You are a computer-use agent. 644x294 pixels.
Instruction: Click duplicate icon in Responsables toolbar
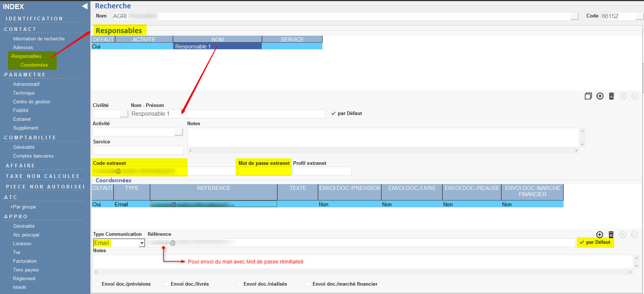[588, 96]
